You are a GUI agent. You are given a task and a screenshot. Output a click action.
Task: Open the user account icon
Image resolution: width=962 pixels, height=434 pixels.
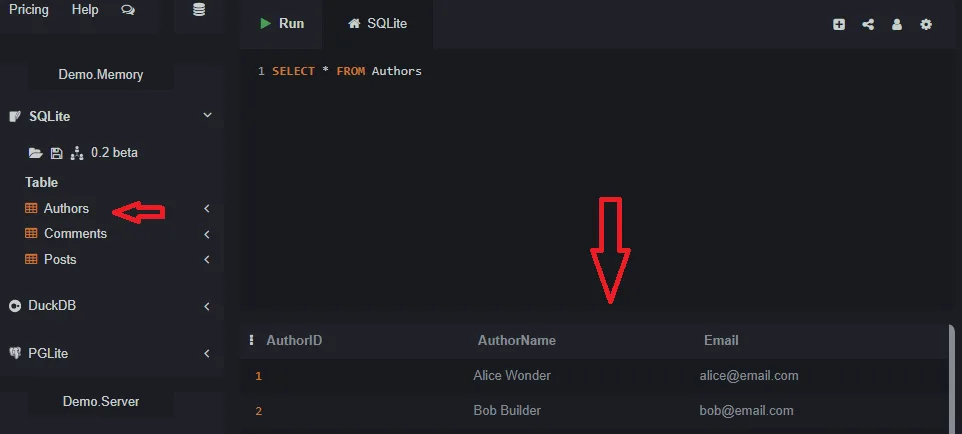point(897,25)
